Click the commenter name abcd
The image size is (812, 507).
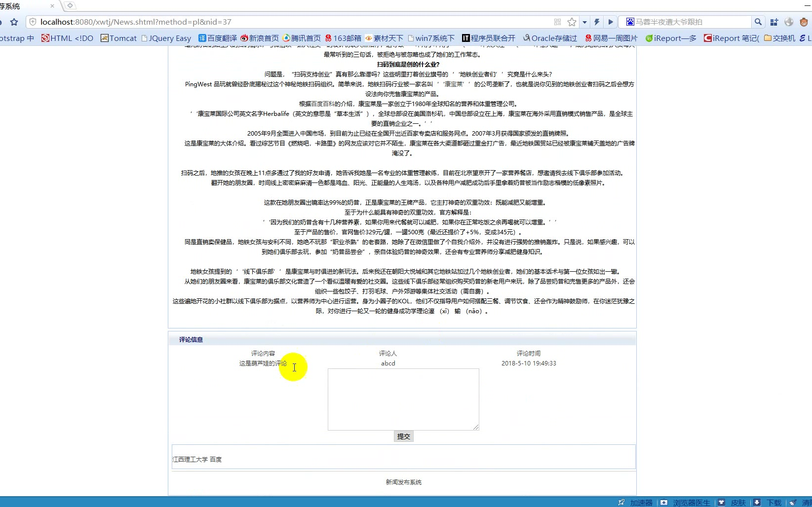pos(388,363)
